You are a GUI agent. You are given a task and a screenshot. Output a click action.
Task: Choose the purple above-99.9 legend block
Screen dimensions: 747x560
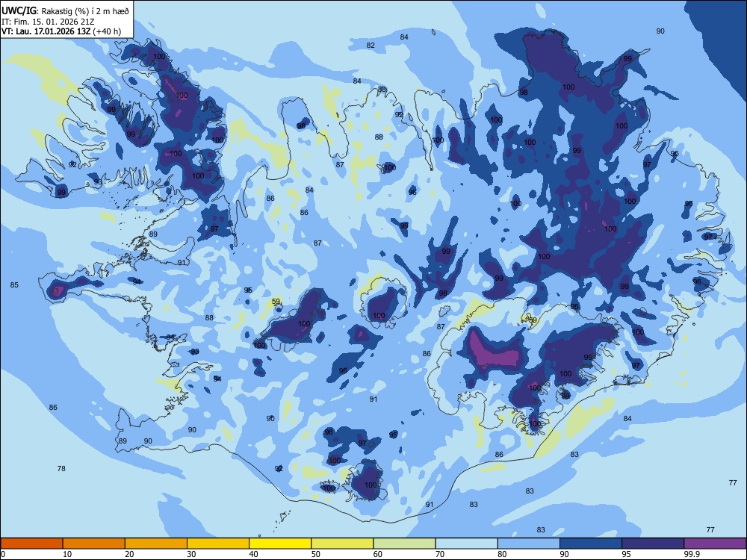[x=715, y=544]
